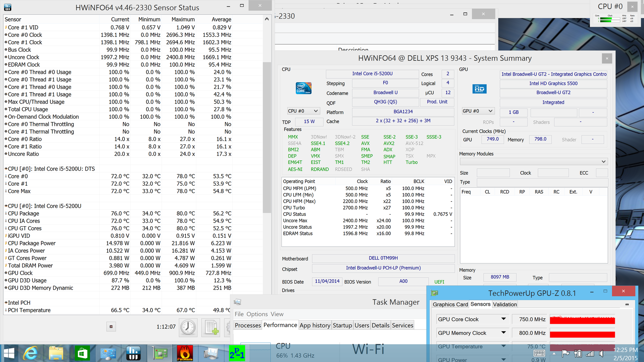Open File menu in Task Manager

click(239, 314)
